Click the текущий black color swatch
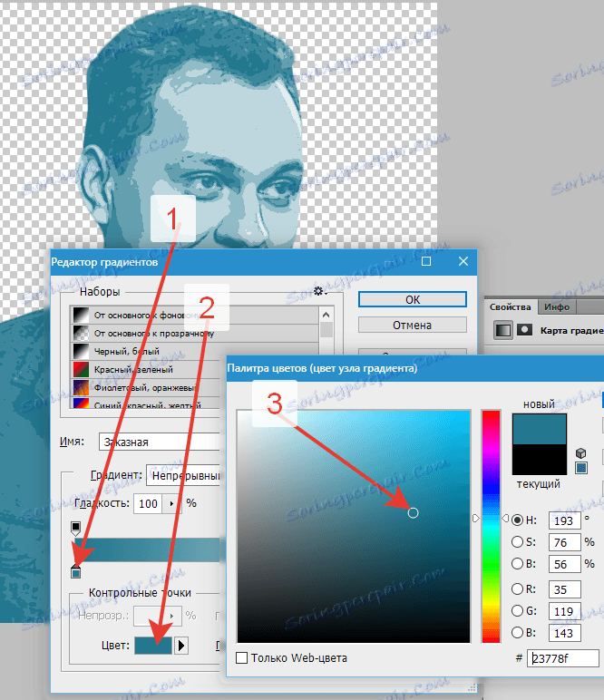The image size is (604, 700). [x=540, y=460]
